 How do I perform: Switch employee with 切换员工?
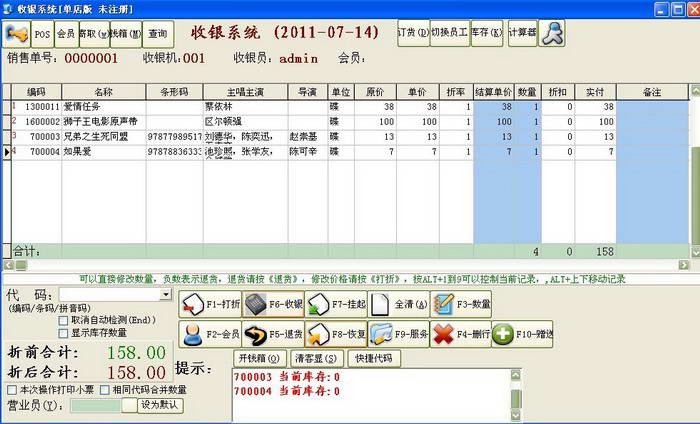450,33
